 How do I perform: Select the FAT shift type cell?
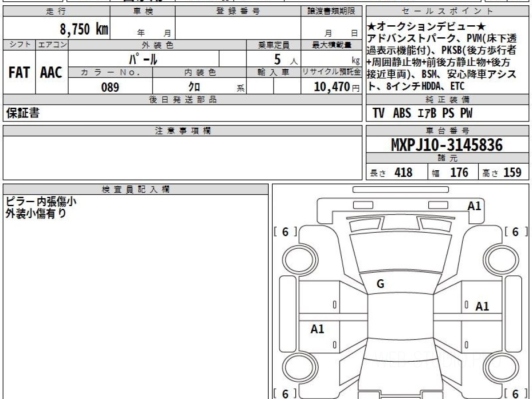point(19,72)
